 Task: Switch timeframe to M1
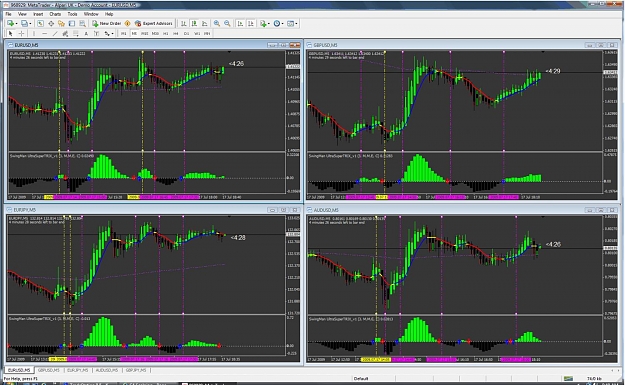[x=124, y=33]
